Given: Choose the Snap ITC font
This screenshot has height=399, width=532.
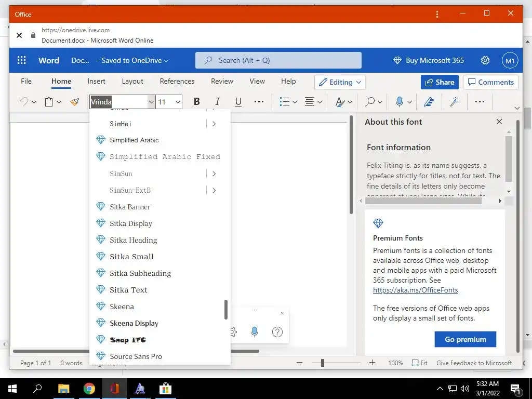Looking at the screenshot, I should pos(160,340).
